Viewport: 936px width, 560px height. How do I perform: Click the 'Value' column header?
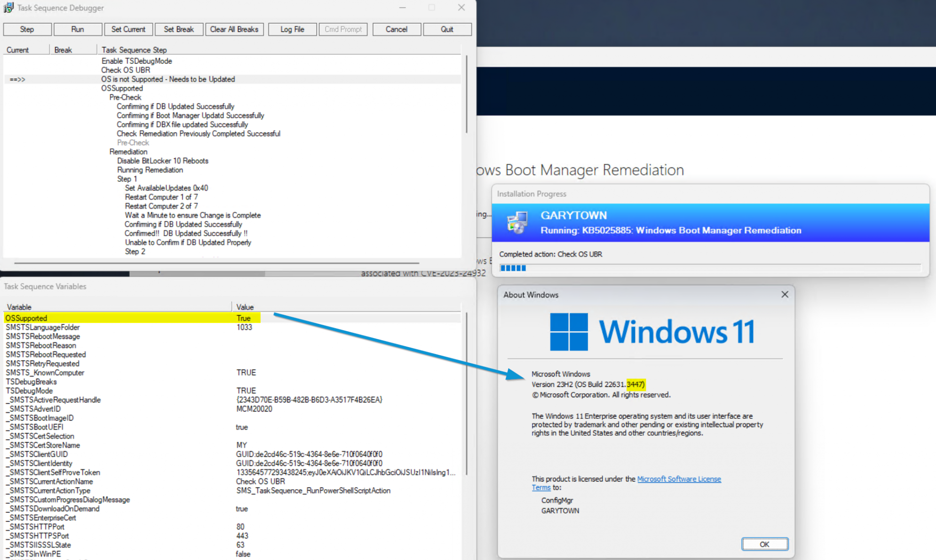coord(346,307)
